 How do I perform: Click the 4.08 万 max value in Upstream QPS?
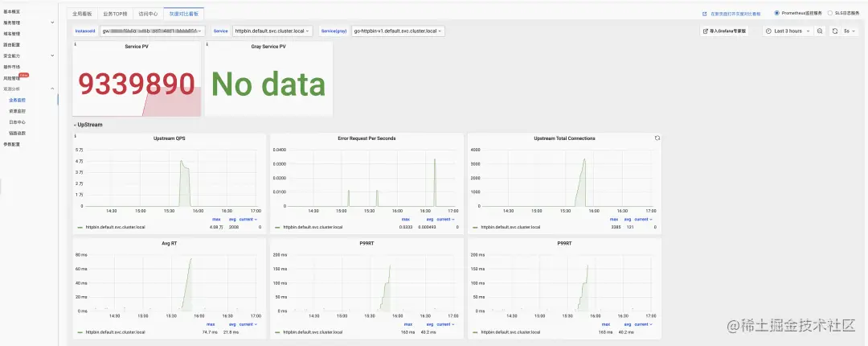[x=215, y=228]
